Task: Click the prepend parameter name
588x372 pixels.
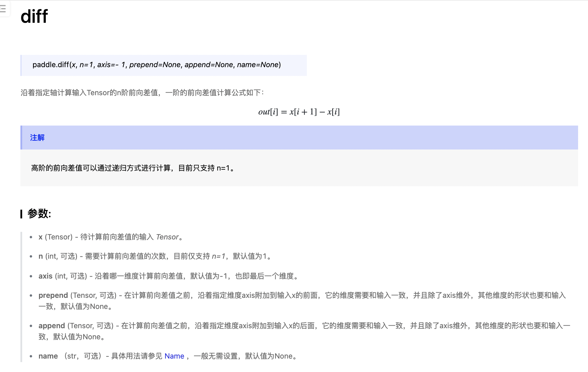Action: click(x=53, y=295)
